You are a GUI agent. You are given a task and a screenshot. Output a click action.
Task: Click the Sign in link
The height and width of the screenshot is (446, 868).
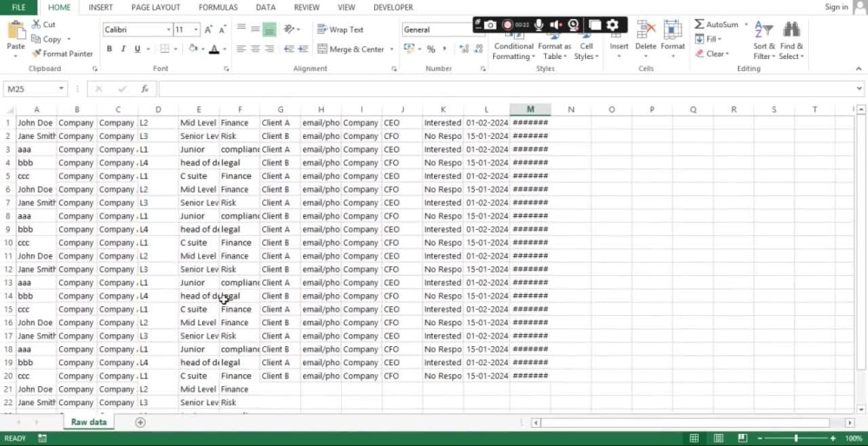coord(836,7)
